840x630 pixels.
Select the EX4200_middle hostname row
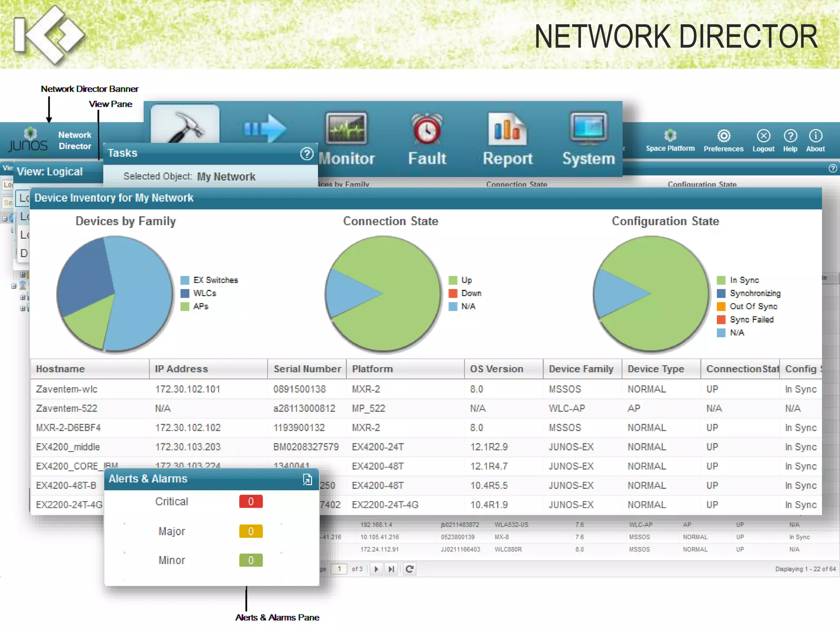68,447
